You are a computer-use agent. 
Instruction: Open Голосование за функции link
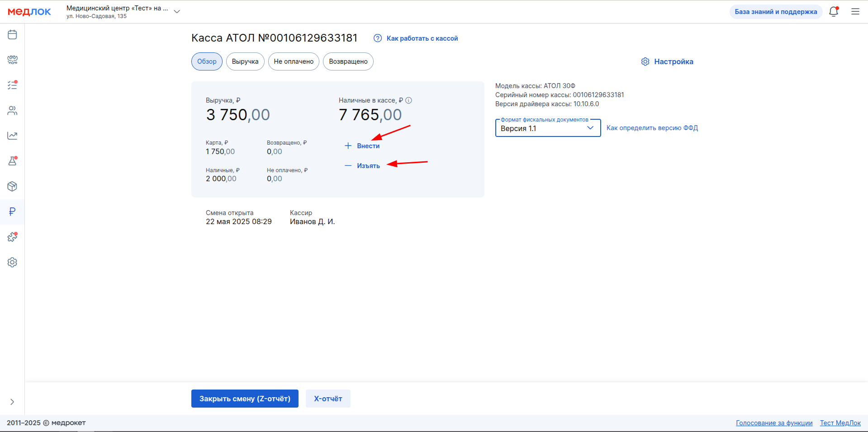774,423
